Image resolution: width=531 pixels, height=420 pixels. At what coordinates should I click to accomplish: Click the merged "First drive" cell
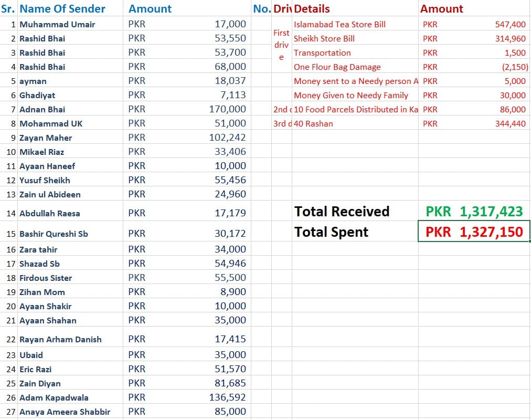[281, 45]
